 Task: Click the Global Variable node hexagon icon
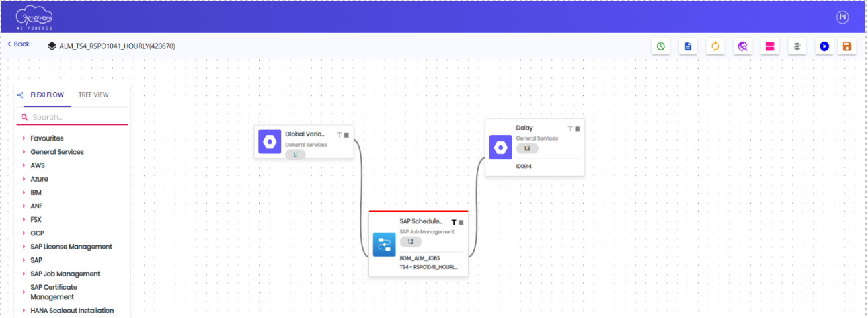(270, 142)
